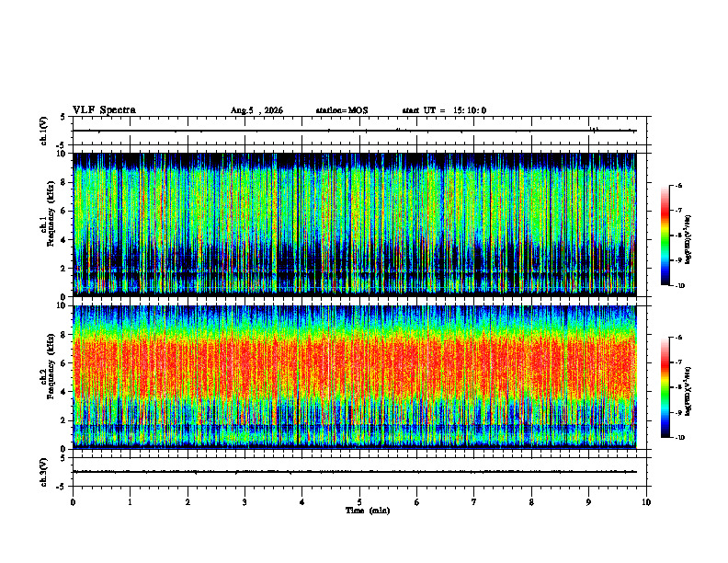Image resolution: width=728 pixels, height=563 pixels.
Task: Click the '1' minute tick label
Action: click(x=130, y=502)
